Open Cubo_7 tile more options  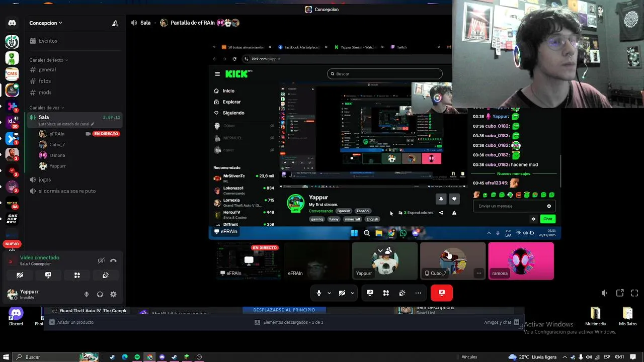pos(478,274)
